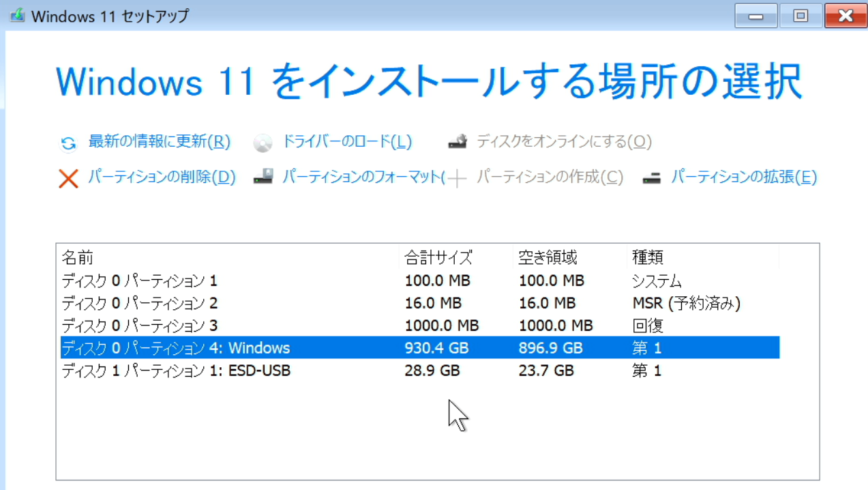Click パーティションのフォーマット link
Viewport: 868px width, 490px height.
363,177
